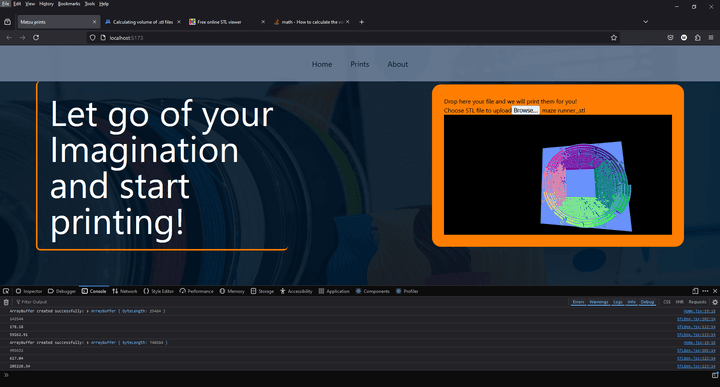Expand the first ArrayBuffer log object
Image resolution: width=720 pixels, height=387 pixels.
(x=88, y=311)
